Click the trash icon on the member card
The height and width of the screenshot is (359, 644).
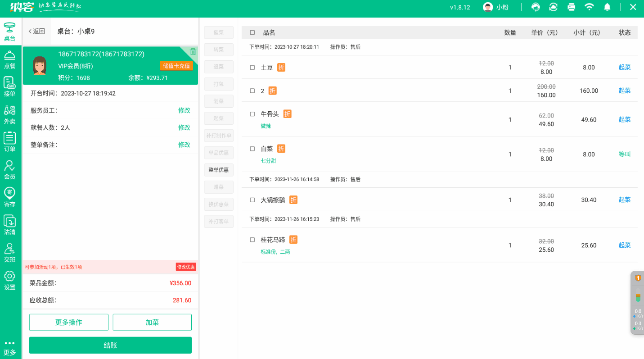tap(193, 52)
